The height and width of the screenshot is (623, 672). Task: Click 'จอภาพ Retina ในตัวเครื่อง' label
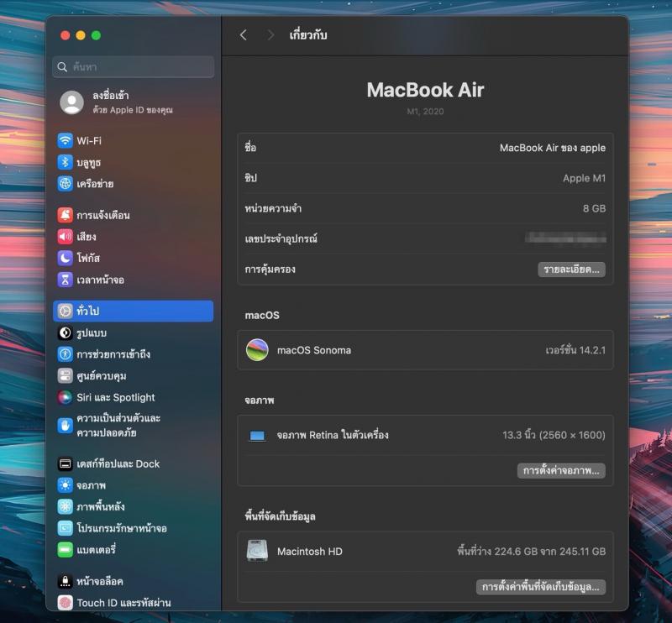[333, 435]
